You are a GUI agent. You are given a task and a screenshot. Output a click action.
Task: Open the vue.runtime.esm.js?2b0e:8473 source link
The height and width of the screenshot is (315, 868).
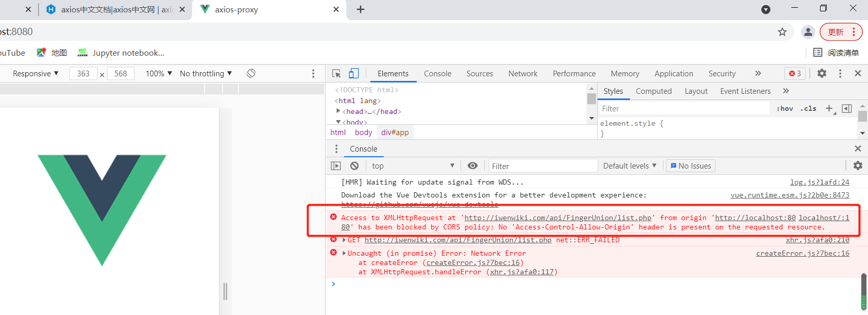click(x=790, y=195)
